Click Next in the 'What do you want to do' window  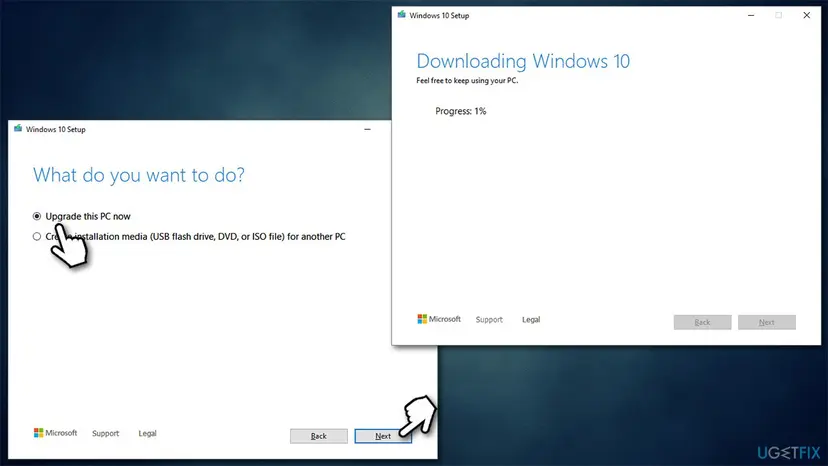[383, 436]
